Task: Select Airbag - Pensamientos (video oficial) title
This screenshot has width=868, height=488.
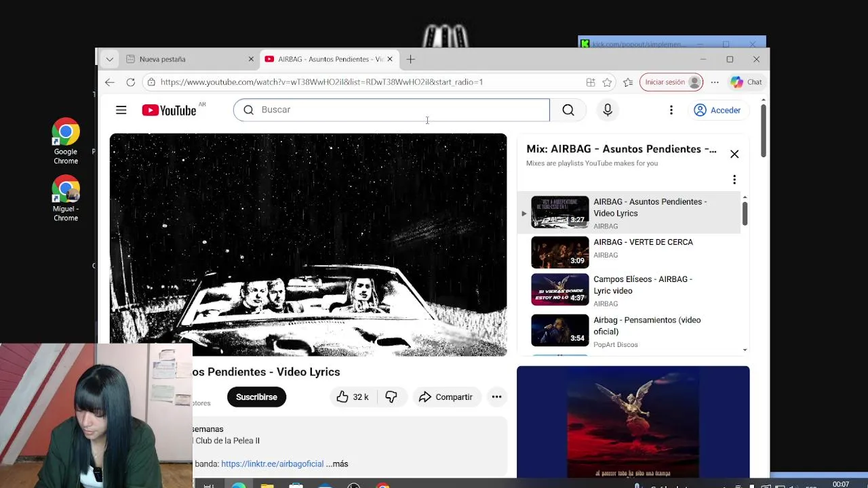Action: [x=647, y=325]
